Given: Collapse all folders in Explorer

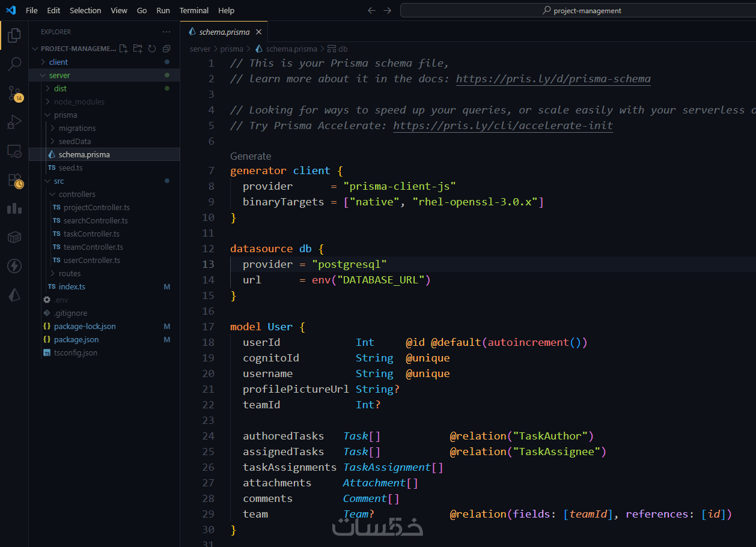Looking at the screenshot, I should [166, 49].
